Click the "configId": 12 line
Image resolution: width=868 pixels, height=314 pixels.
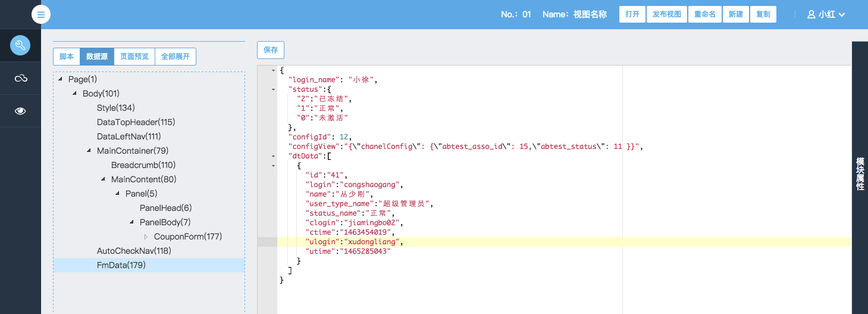(320, 137)
